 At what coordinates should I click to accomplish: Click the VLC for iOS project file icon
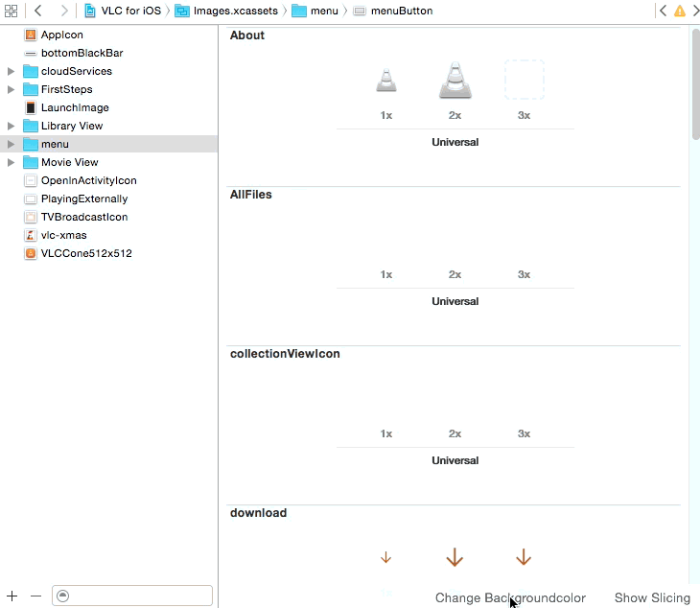pyautogui.click(x=90, y=11)
